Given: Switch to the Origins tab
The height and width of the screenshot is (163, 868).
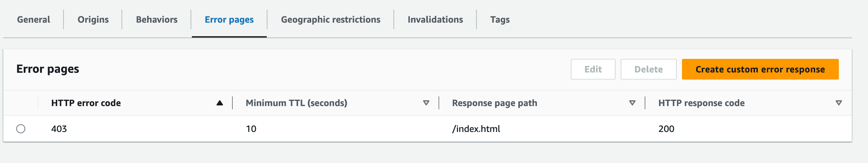Looking at the screenshot, I should point(93,19).
